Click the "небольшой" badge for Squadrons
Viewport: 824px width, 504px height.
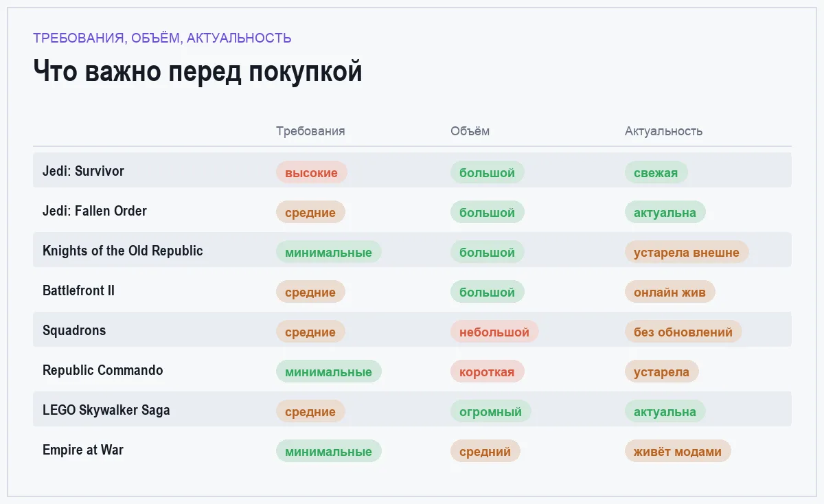point(494,332)
